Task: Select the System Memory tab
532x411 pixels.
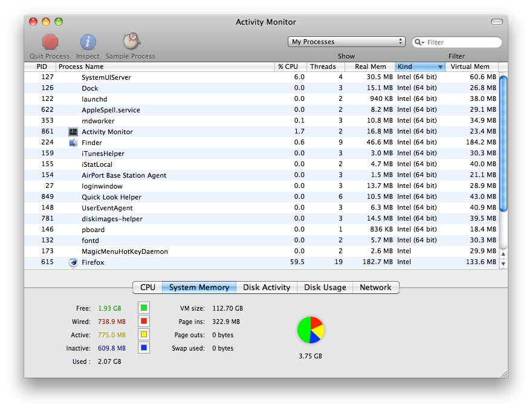Action: pyautogui.click(x=199, y=287)
